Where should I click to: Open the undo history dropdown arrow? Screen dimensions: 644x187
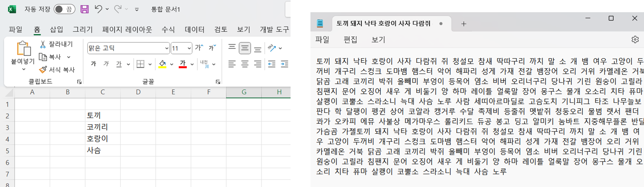pos(107,9)
